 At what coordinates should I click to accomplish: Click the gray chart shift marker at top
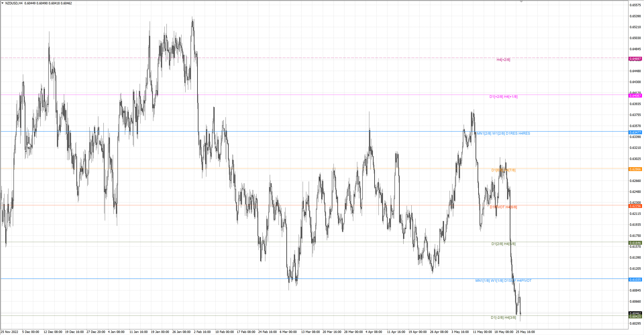[521, 2]
